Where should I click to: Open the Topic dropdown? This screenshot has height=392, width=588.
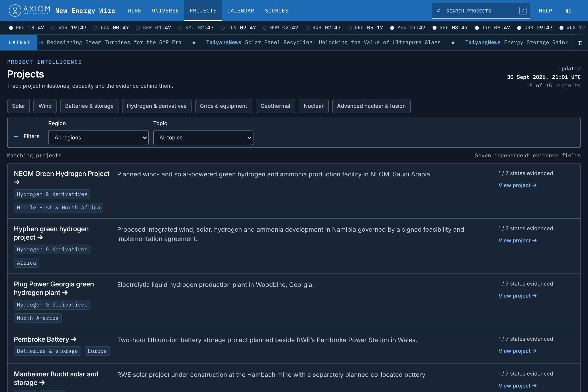[x=203, y=137]
